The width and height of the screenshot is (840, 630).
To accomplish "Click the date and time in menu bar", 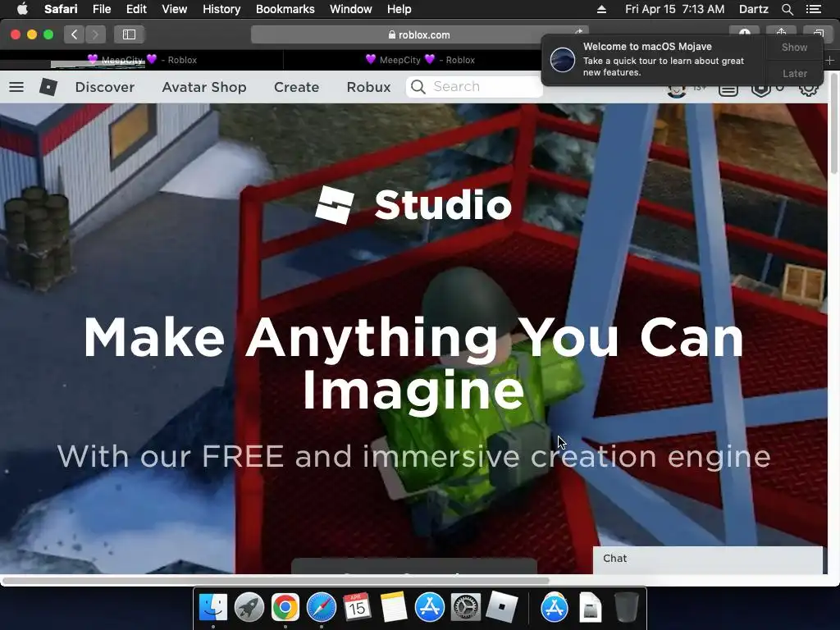I will pos(674,9).
